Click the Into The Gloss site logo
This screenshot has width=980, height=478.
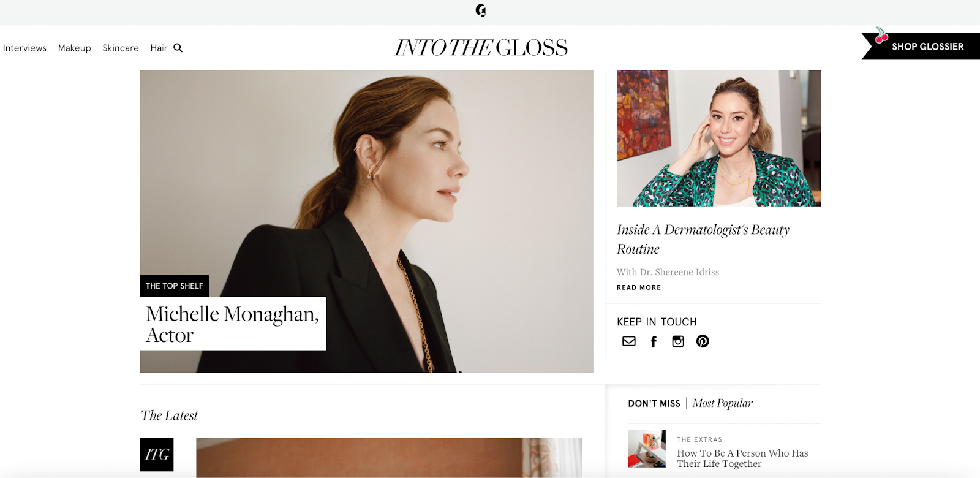[x=481, y=48]
